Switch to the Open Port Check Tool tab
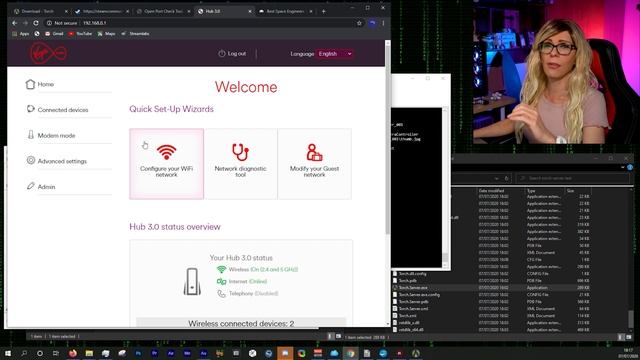The width and height of the screenshot is (640, 360). click(163, 11)
